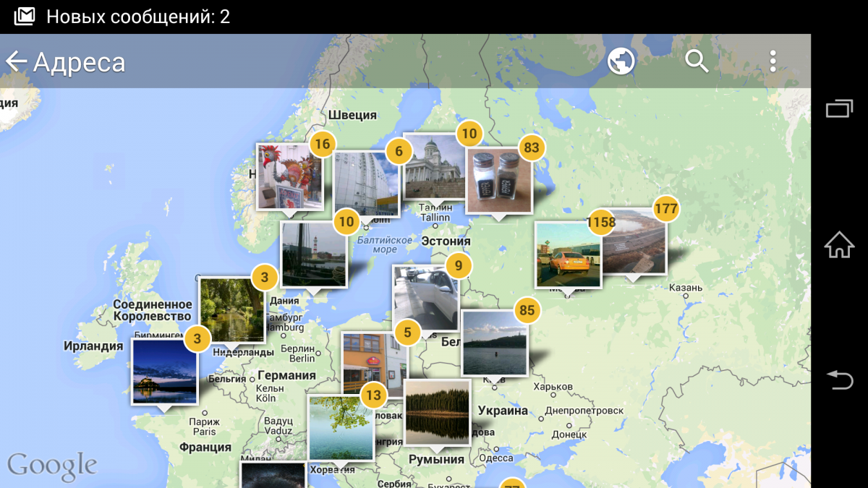
Task: Tap the yellow badge showing 13
Action: coord(373,395)
